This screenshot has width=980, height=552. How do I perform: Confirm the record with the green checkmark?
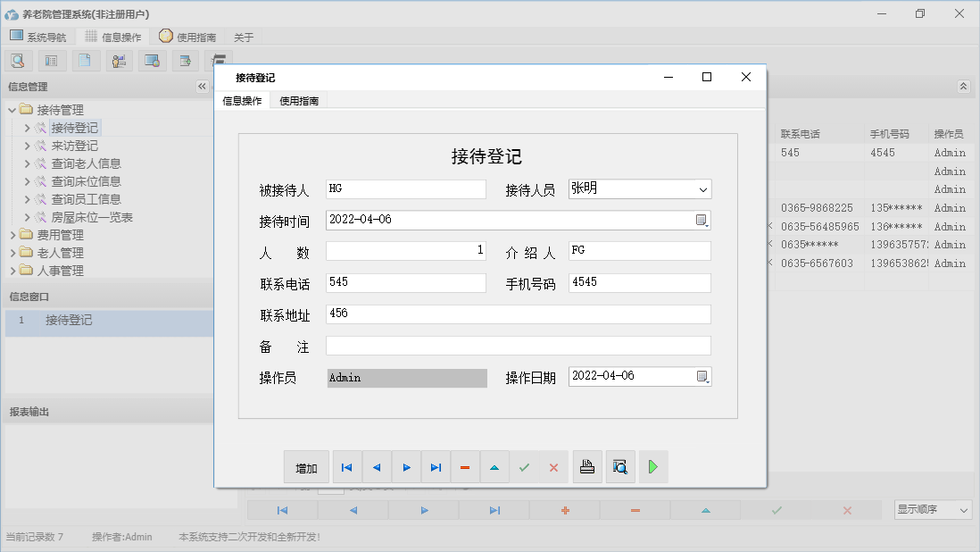(x=524, y=466)
